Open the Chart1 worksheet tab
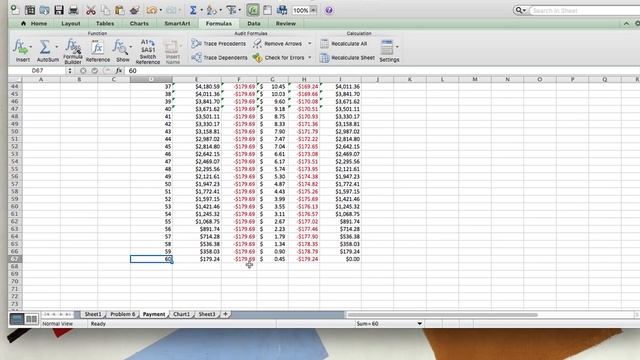This screenshot has width=640, height=360. click(181, 314)
